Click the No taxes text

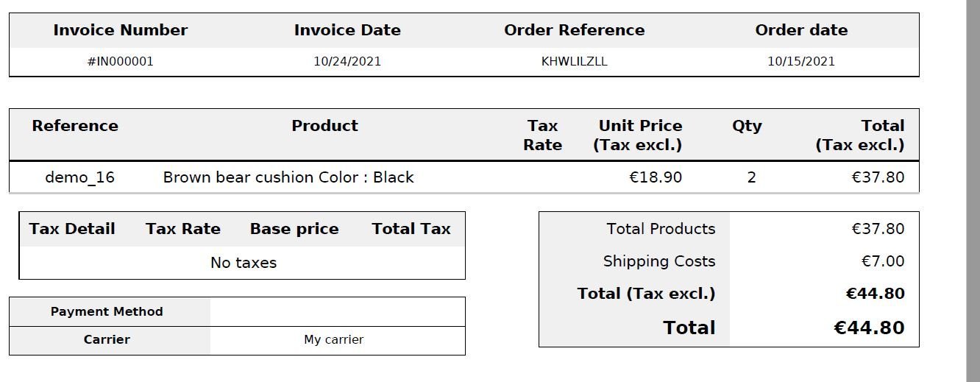tap(243, 263)
